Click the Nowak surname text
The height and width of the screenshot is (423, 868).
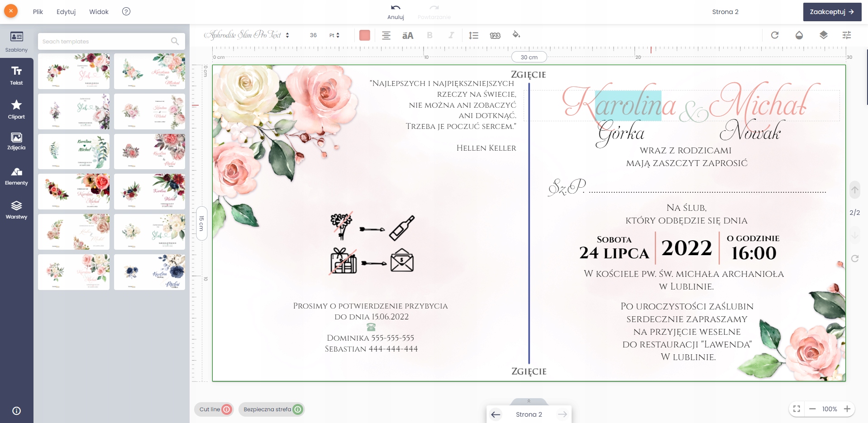coord(750,131)
